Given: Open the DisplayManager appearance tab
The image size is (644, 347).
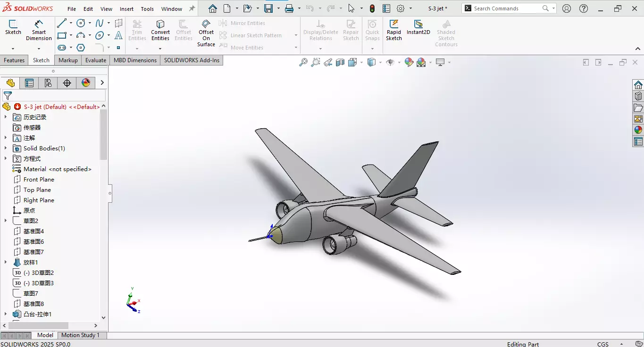Looking at the screenshot, I should pyautogui.click(x=86, y=83).
